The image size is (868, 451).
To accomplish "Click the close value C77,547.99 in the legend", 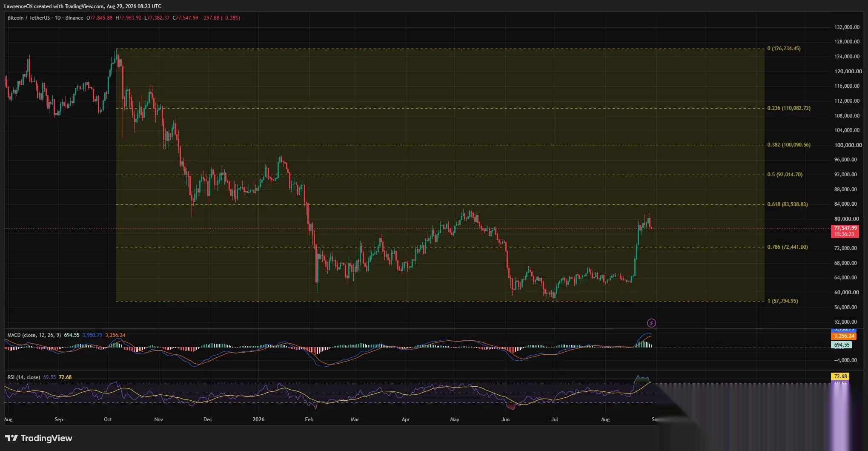I will click(185, 18).
